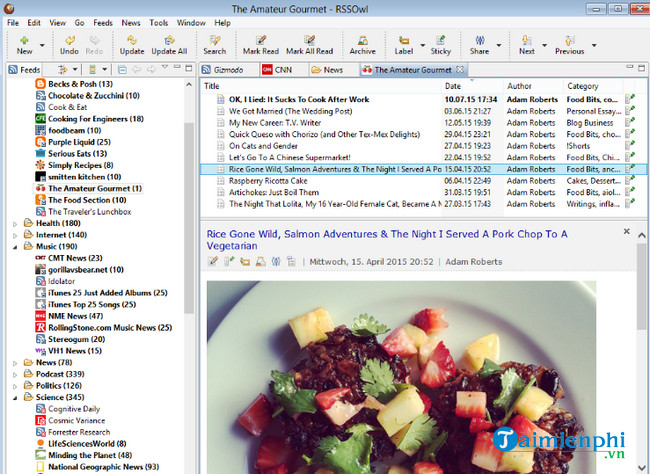Open the Label dropdown arrow
The width and height of the screenshot is (650, 474).
pos(421,45)
